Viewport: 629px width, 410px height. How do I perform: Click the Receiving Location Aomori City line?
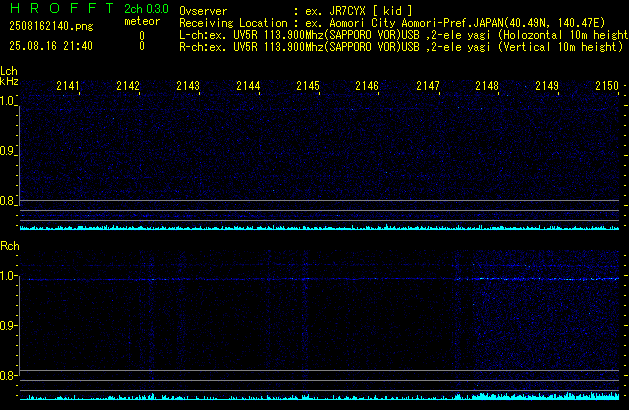click(392, 23)
